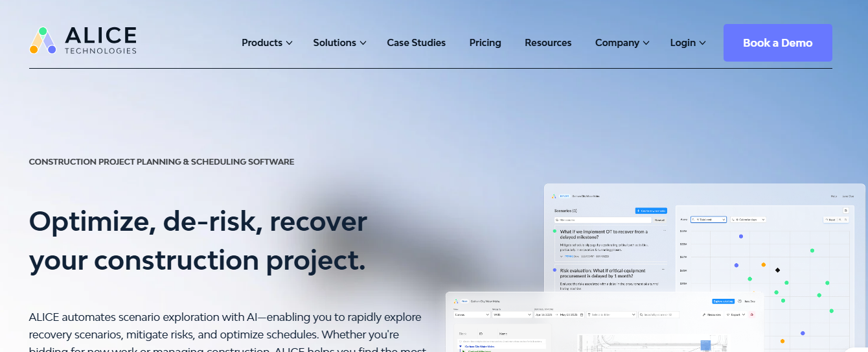Open the Resources page

[548, 43]
